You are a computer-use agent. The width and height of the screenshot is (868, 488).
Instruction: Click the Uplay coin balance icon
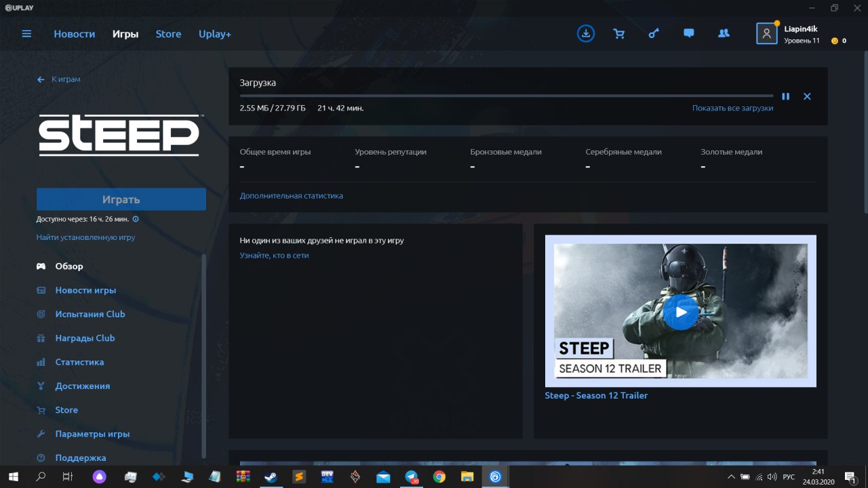click(834, 41)
